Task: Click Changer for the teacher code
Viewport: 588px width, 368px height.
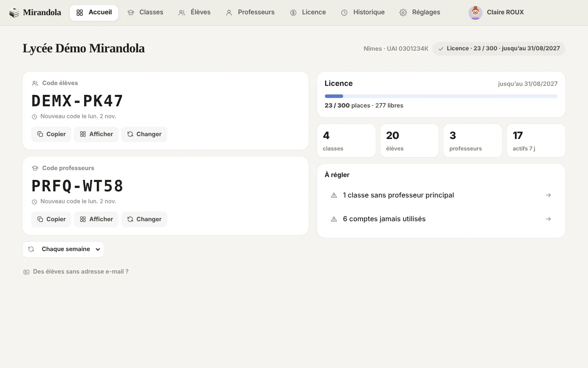Action: pos(144,219)
